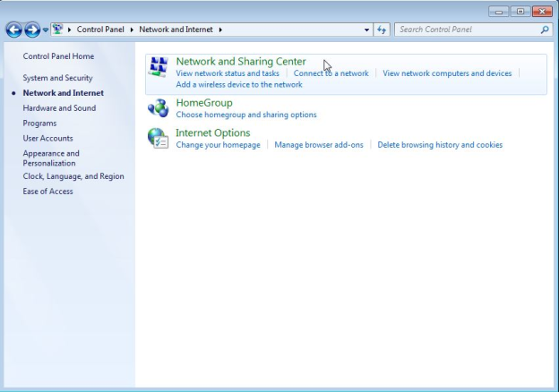Screen dimensions: 559x392
Task: Open Appearance and Personalization category
Action: (x=51, y=158)
